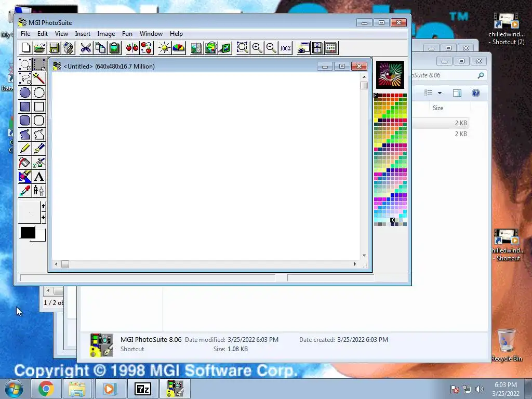The image size is (532, 399).
Task: Print image using printer icon
Action: (x=68, y=48)
